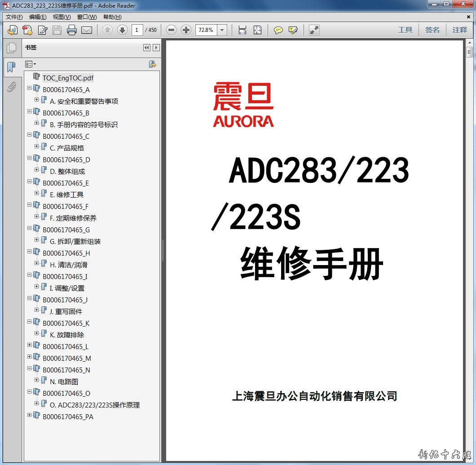Open the 帮助(H) menu

point(112,17)
